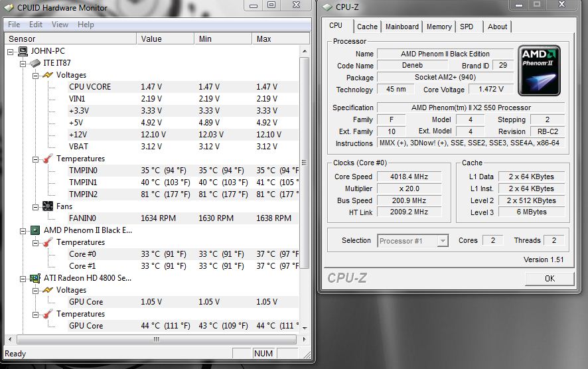Click the horizontal scrollbar right arrow
Viewport: 588px width, 369px height.
(x=304, y=339)
